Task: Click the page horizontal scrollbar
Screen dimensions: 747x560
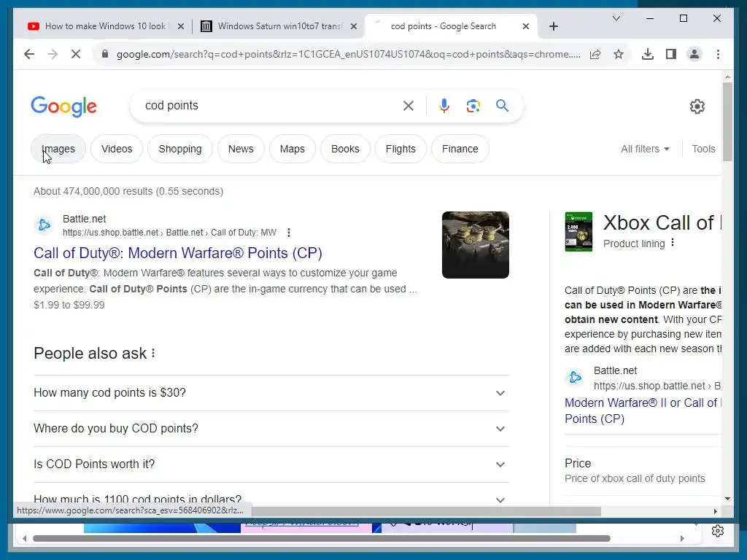Action: (426, 511)
